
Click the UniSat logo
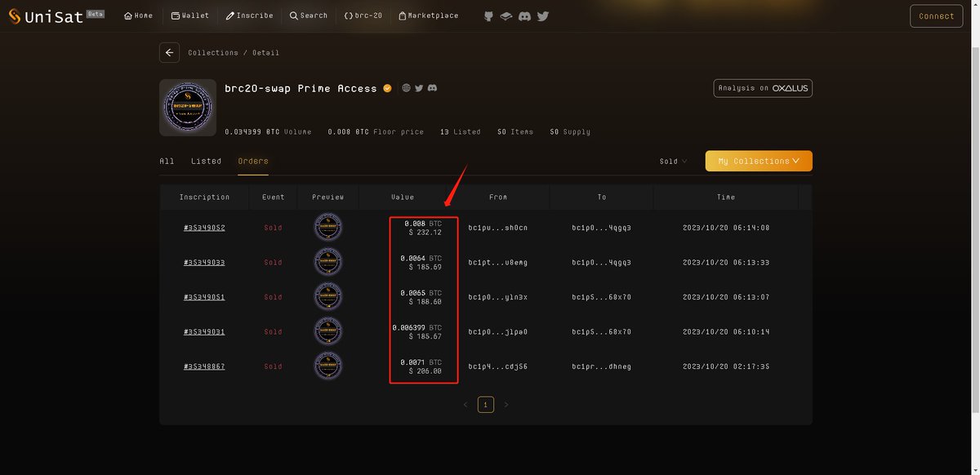(46, 16)
